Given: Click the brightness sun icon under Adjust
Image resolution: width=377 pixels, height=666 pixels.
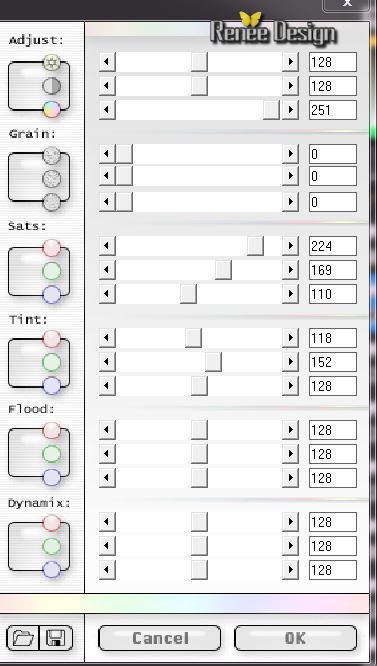Looking at the screenshot, I should tap(51, 63).
